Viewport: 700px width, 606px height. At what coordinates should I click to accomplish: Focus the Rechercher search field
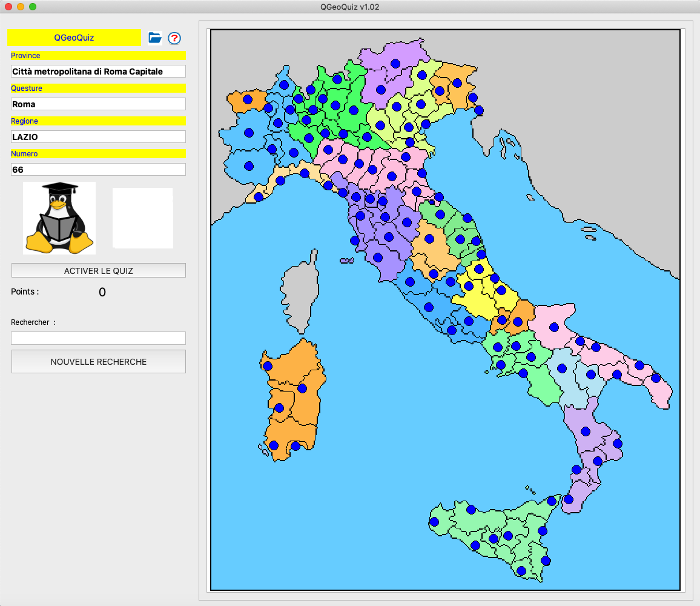pyautogui.click(x=98, y=338)
